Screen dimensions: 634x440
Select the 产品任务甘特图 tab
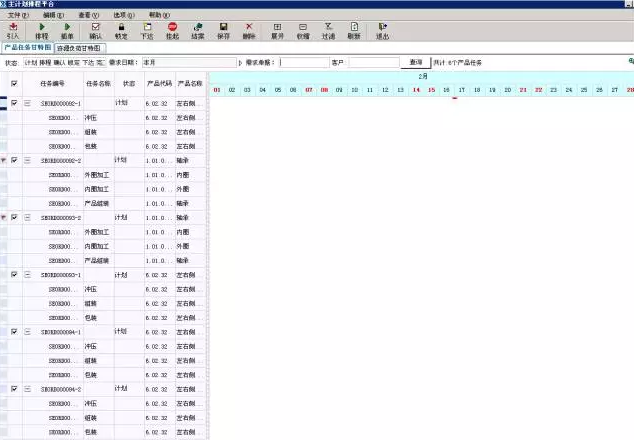[27, 47]
